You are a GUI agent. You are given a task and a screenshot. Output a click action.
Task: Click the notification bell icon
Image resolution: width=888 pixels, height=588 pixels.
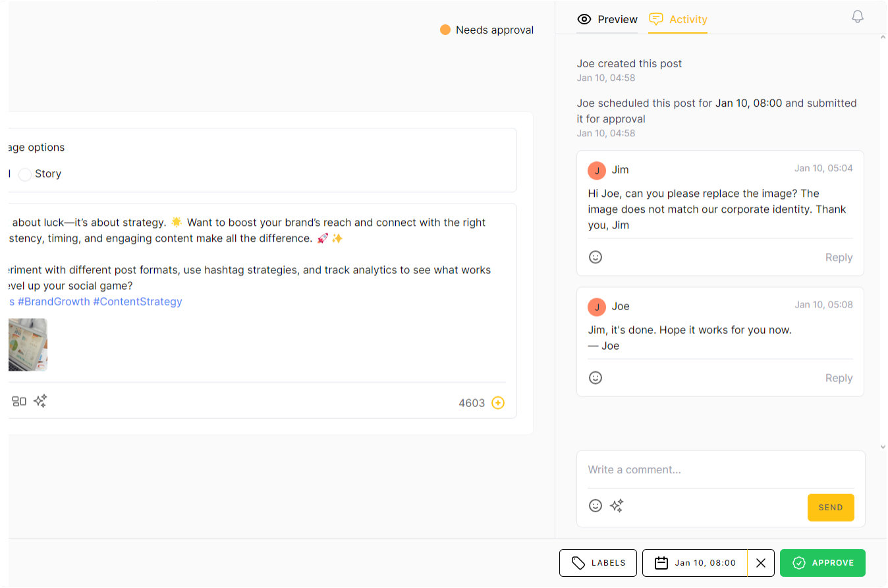point(857,17)
